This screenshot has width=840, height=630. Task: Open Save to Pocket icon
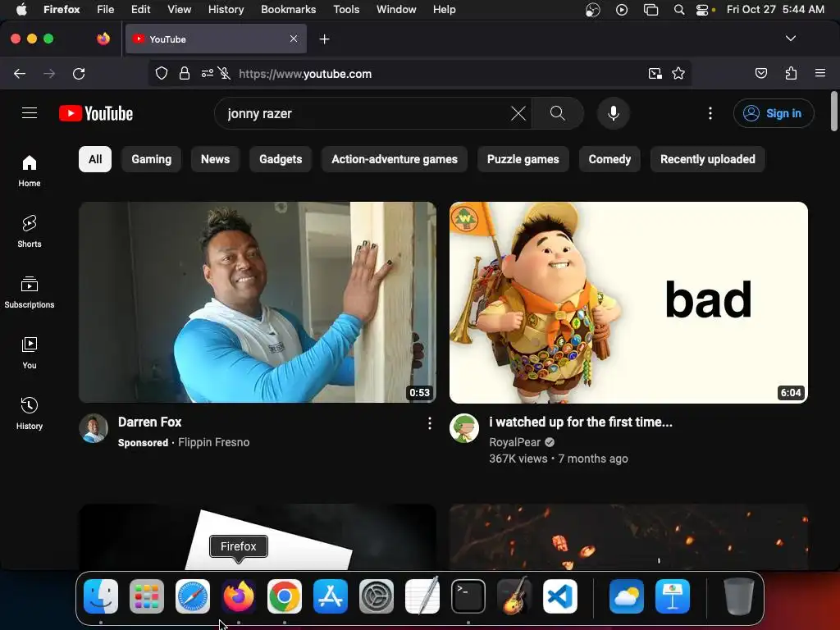pos(761,73)
